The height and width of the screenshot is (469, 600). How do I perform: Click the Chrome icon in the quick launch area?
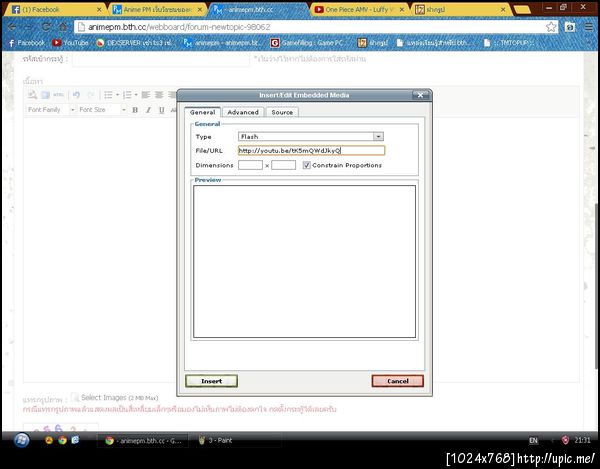click(x=62, y=440)
